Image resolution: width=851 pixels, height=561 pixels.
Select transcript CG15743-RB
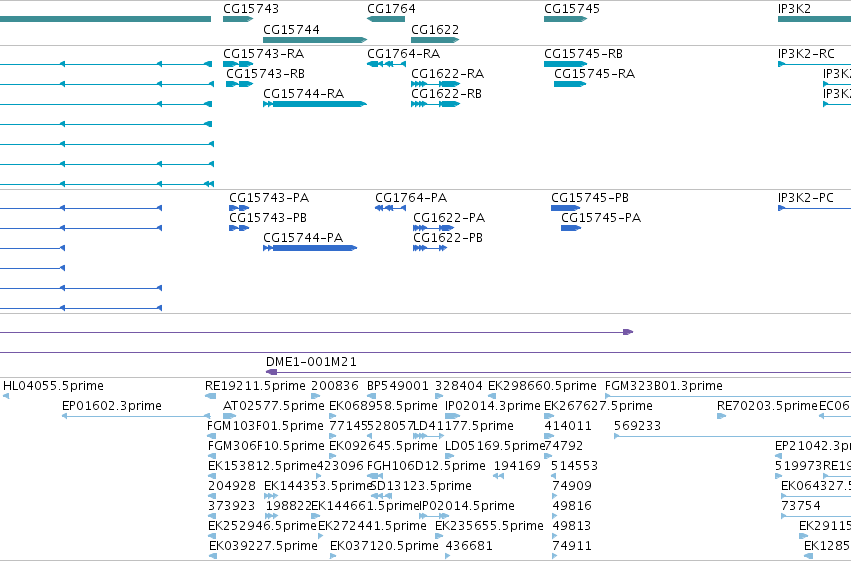(265, 74)
